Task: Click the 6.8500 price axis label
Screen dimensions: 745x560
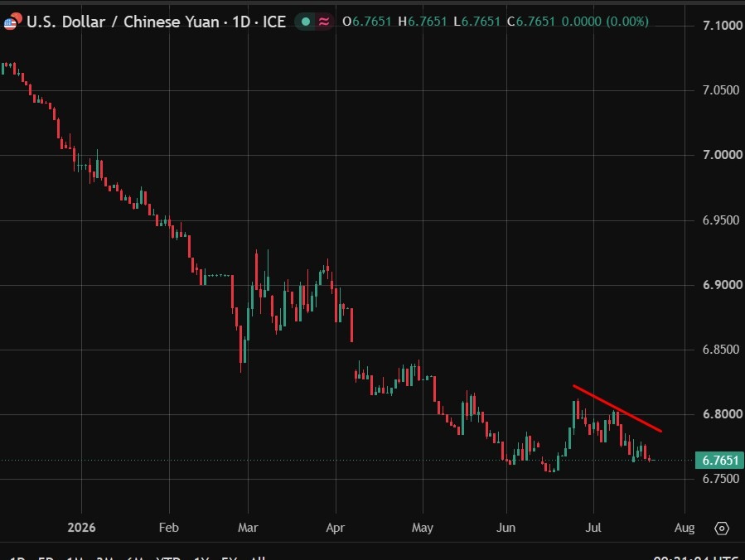Action: [x=721, y=350]
